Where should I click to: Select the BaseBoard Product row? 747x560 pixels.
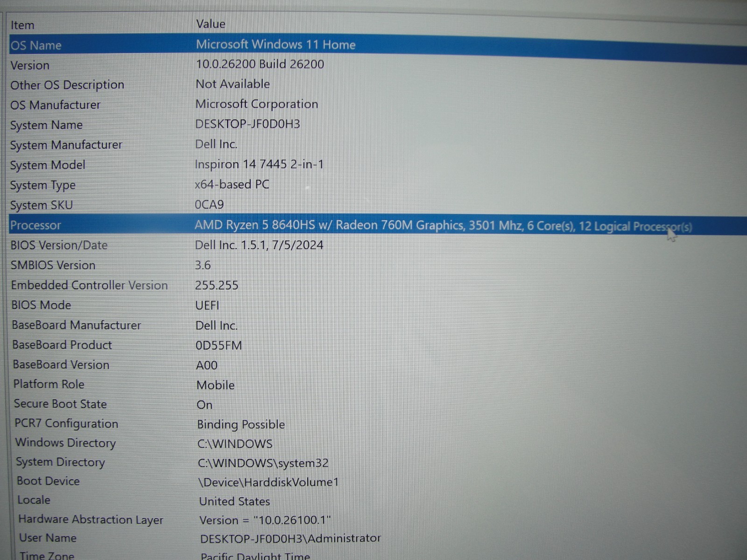pos(62,345)
